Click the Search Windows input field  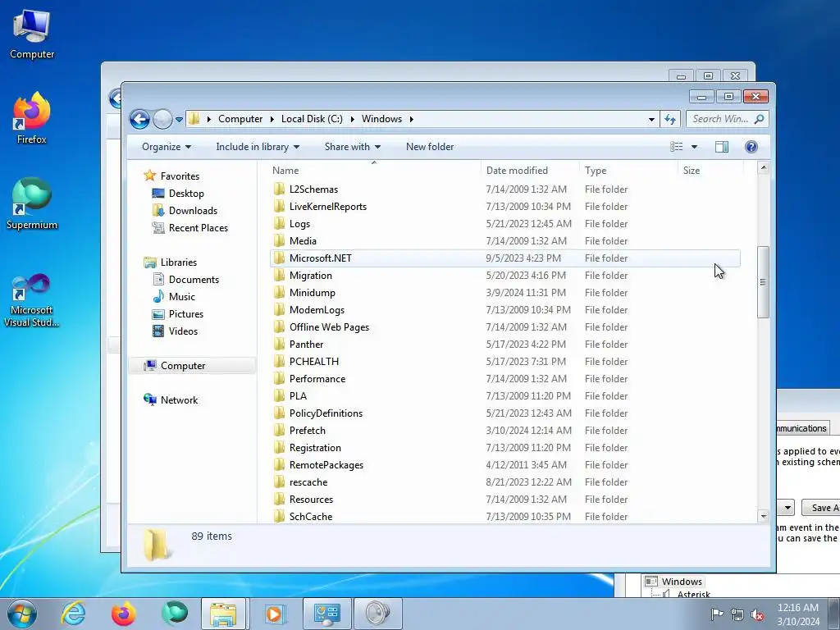pos(727,119)
